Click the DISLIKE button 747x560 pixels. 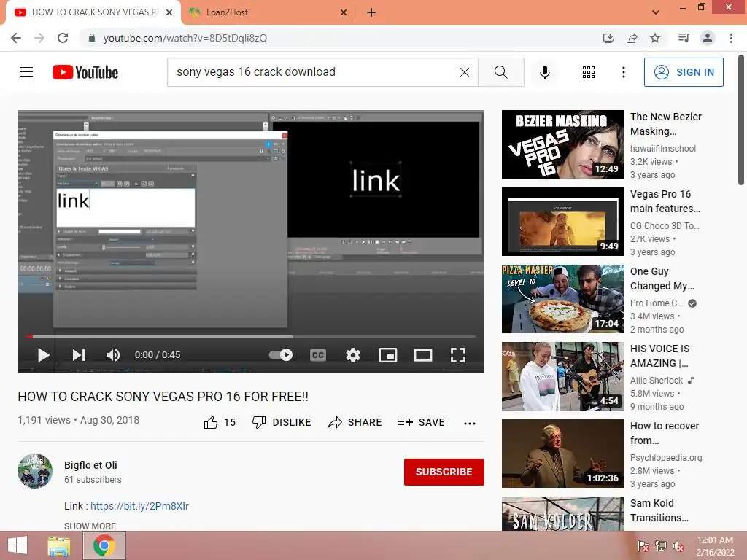coord(282,422)
